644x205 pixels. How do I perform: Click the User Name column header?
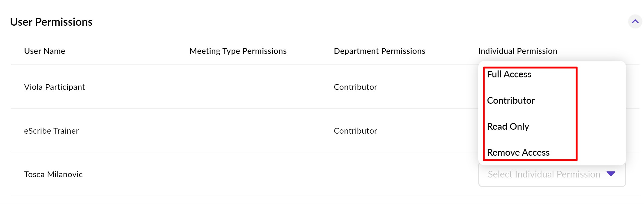coord(44,51)
